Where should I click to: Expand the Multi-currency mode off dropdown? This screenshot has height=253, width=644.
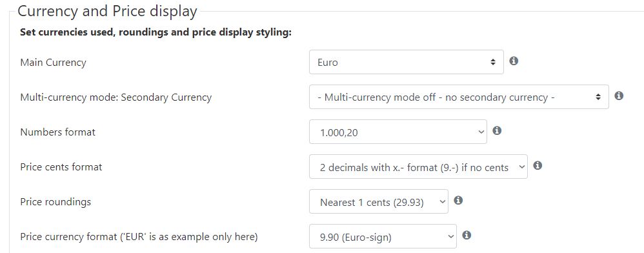click(x=459, y=97)
